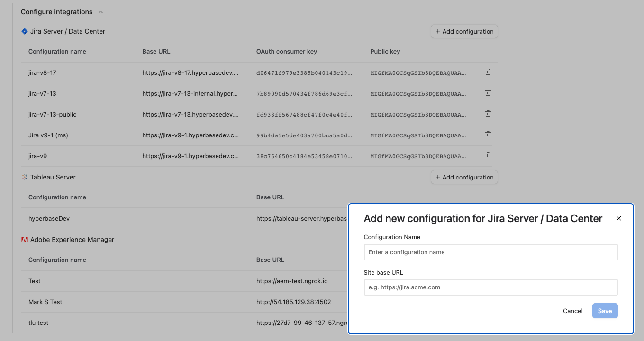The width and height of the screenshot is (644, 341).
Task: Click the Jira Configuration name column header
Action: coord(57,51)
